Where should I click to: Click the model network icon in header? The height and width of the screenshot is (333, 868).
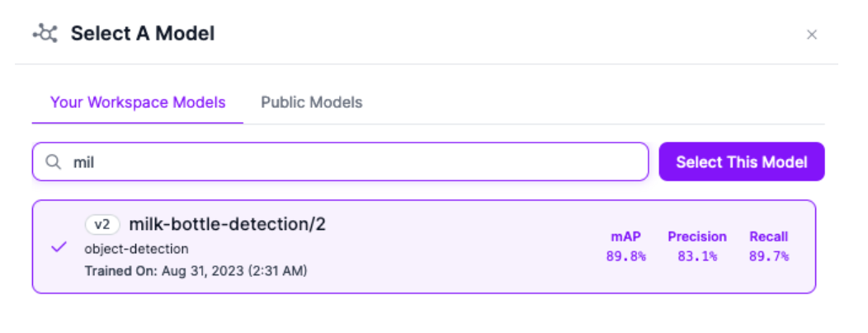(45, 34)
